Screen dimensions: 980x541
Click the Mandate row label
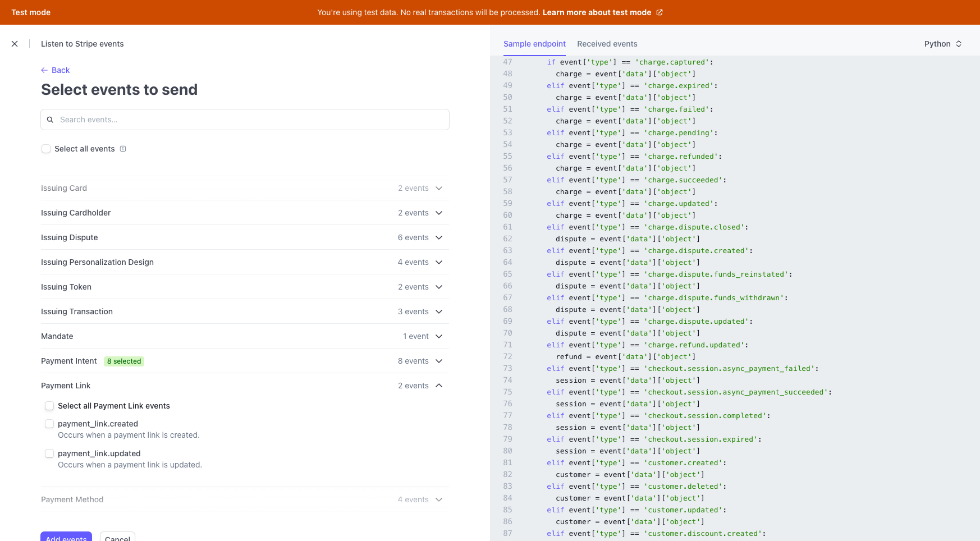(x=57, y=336)
